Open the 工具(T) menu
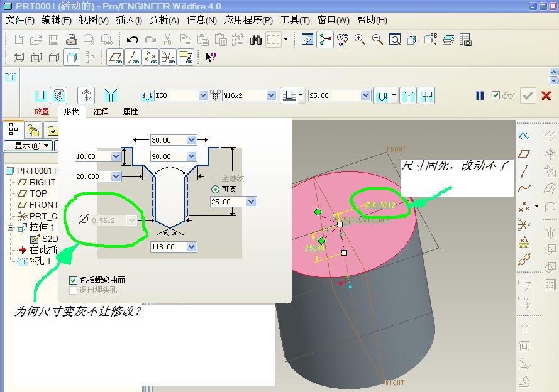559x392 pixels. tap(295, 20)
